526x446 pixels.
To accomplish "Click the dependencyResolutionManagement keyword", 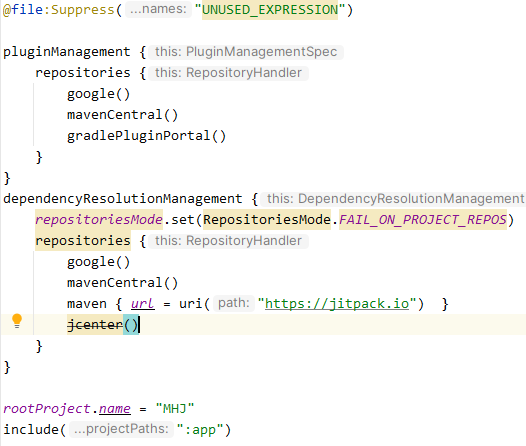I will (x=122, y=199).
